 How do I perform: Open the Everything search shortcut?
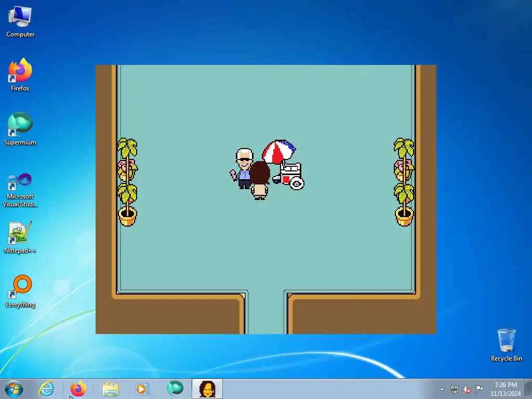click(x=20, y=291)
